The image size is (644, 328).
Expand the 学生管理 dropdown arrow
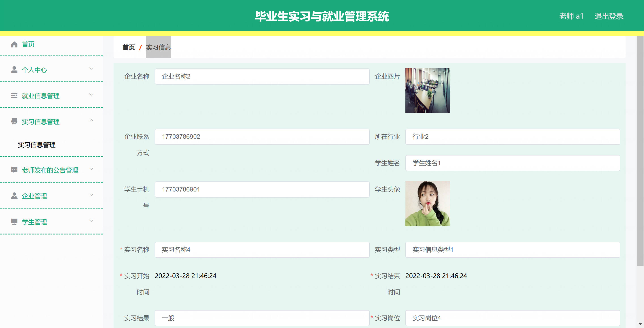[x=91, y=221]
